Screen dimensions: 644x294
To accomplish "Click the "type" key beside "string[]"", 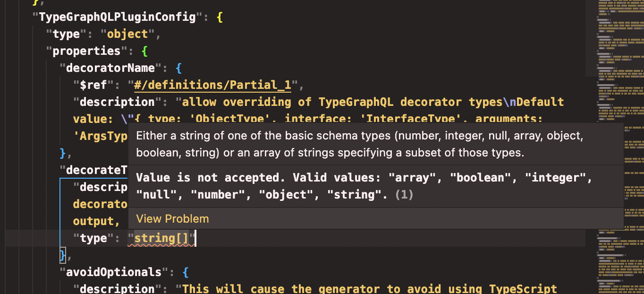I will coord(93,238).
